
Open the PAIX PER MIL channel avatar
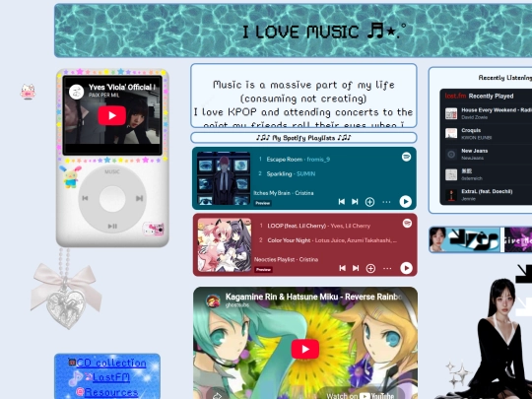point(76,92)
